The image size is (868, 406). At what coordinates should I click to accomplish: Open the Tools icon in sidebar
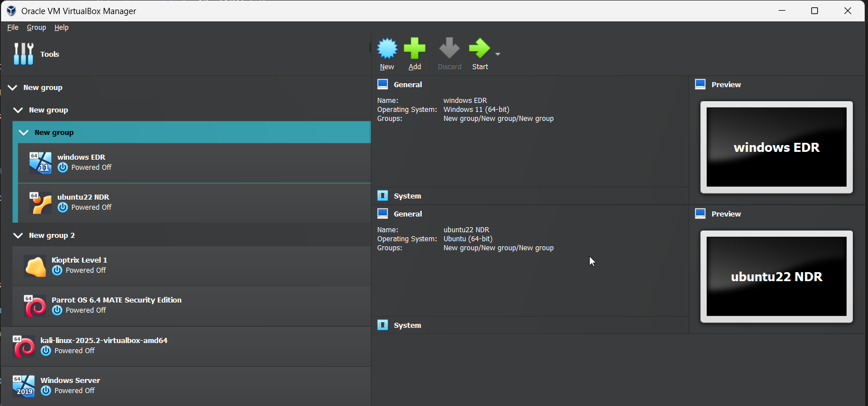(24, 54)
